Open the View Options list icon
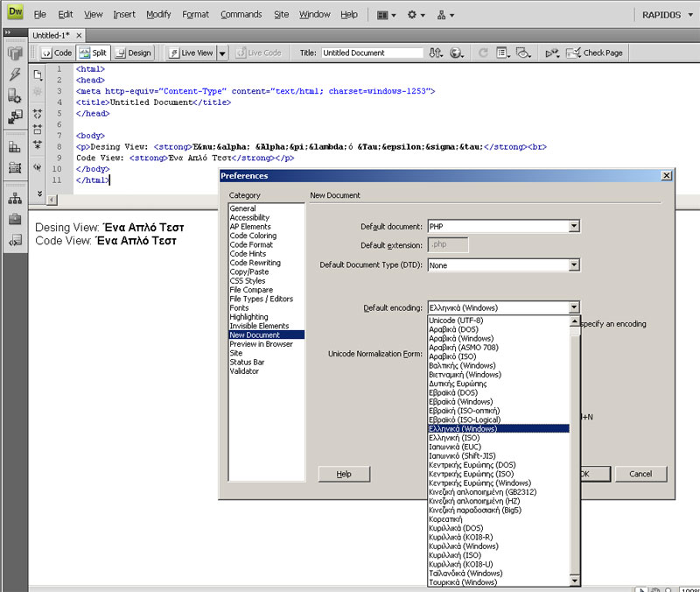700x592 pixels. [x=503, y=53]
